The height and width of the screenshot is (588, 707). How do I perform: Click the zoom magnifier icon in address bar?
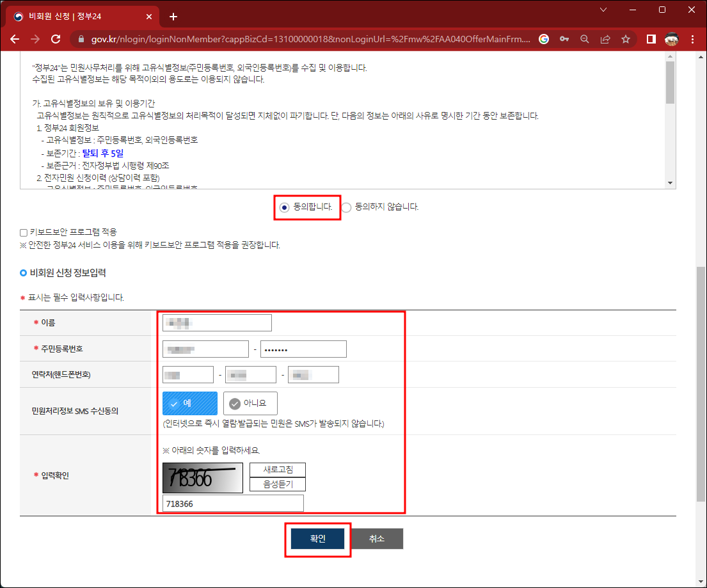pyautogui.click(x=584, y=39)
